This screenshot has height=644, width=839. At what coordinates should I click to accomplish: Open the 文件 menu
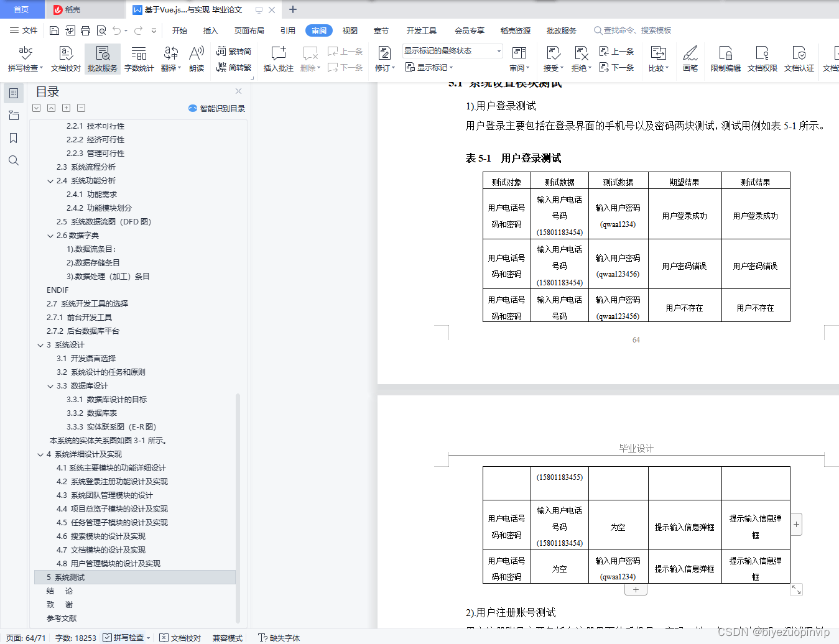point(24,30)
